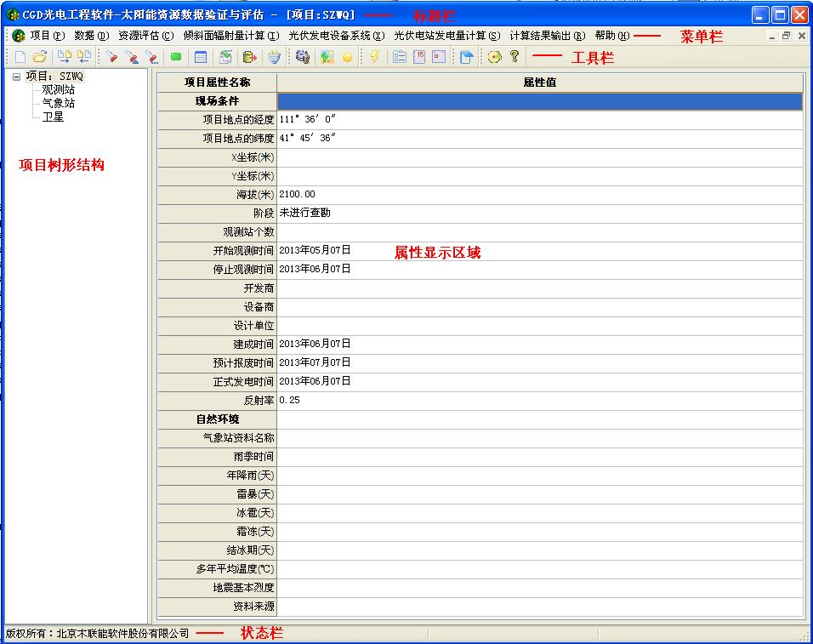Click the empty X坐标(米) value field

click(540, 157)
